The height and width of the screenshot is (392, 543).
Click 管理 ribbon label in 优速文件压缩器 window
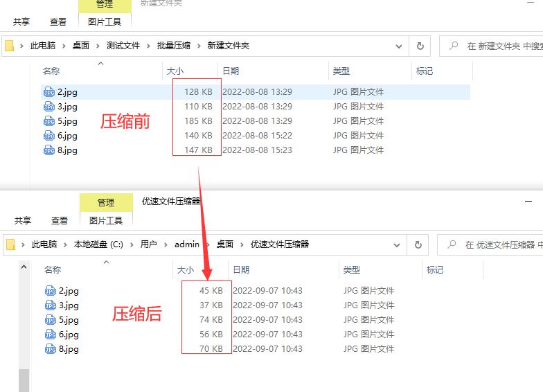pyautogui.click(x=106, y=202)
